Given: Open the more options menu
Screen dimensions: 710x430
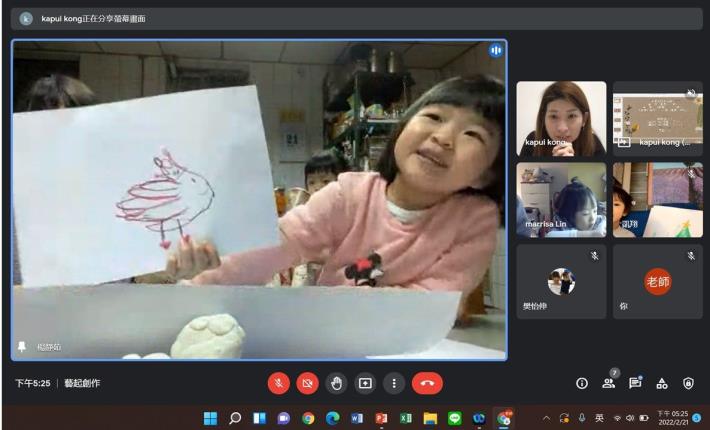Looking at the screenshot, I should pyautogui.click(x=395, y=383).
